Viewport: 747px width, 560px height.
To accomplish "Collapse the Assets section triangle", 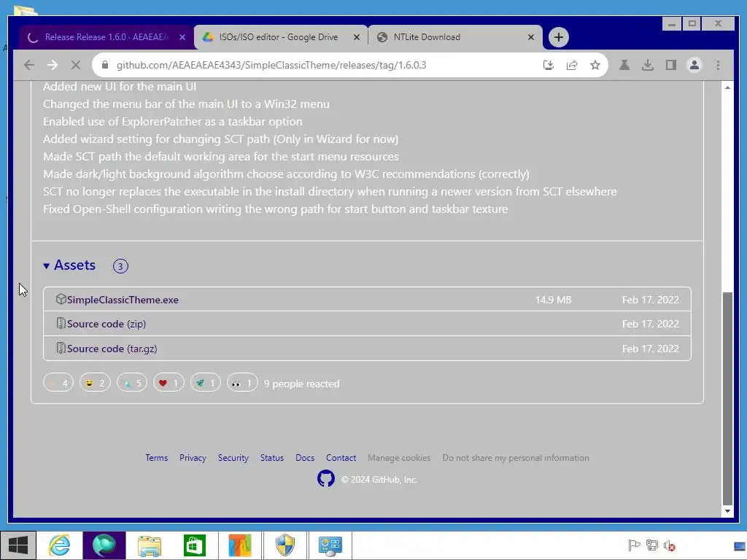I will click(46, 265).
